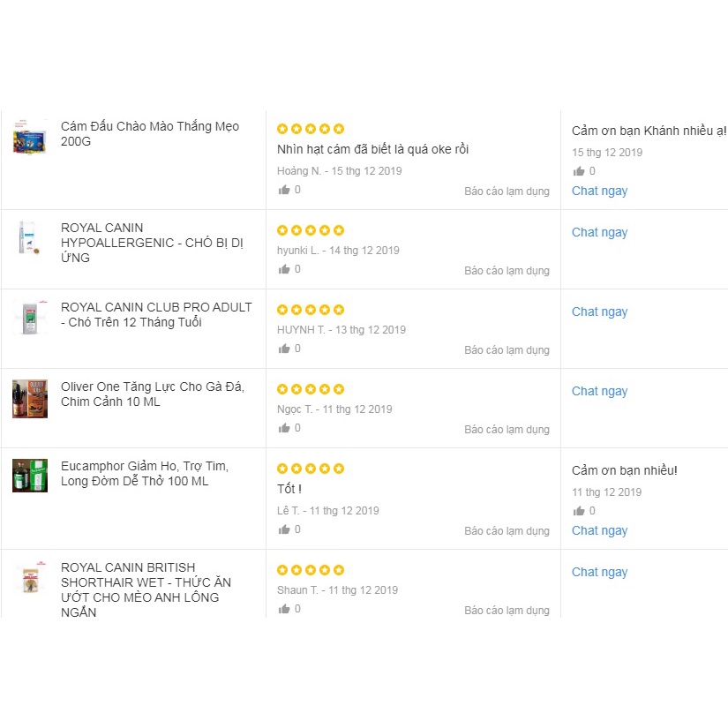Report abuse on Hoàng N. review
Image resolution: width=728 pixels, height=728 pixels.
pos(507,191)
